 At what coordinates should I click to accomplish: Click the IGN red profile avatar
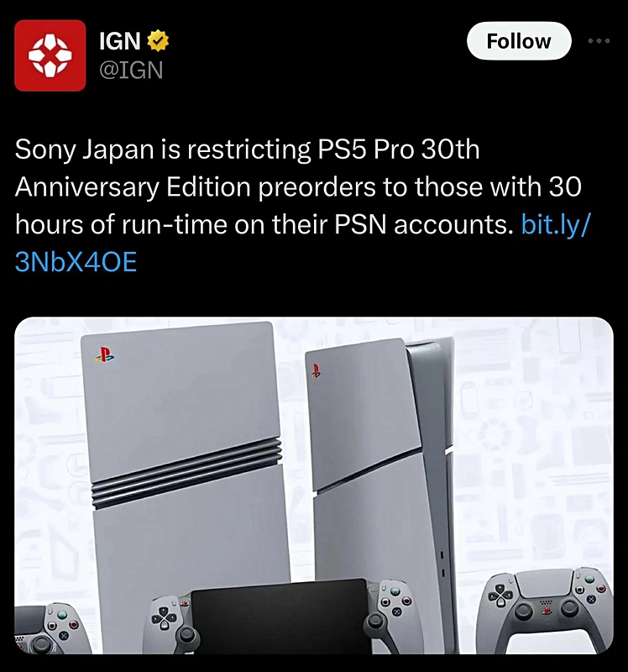[x=50, y=55]
